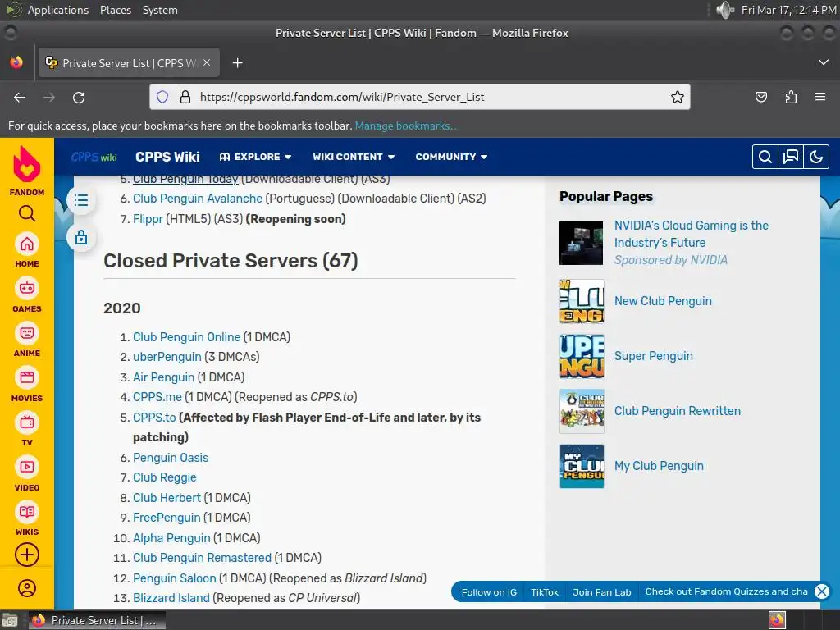Image resolution: width=840 pixels, height=630 pixels.
Task: Open the System menu
Action: click(x=160, y=10)
